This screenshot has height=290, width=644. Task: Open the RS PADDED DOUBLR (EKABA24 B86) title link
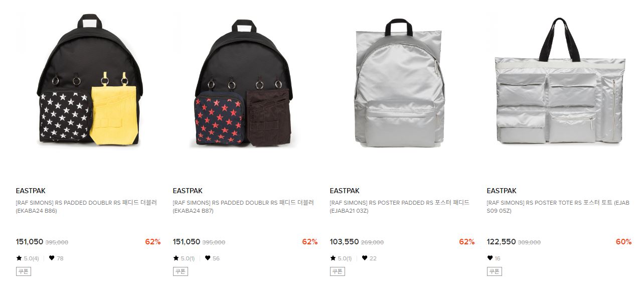[x=86, y=207]
